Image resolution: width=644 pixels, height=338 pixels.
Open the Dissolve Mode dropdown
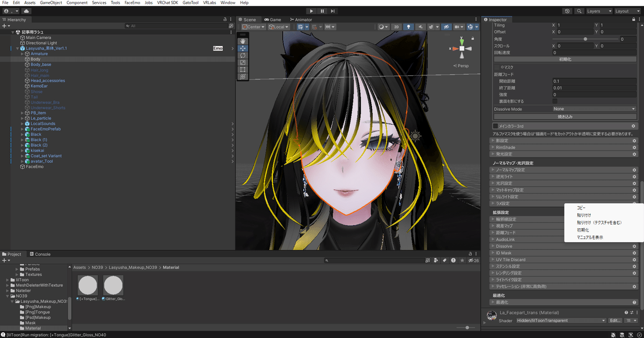[594, 109]
